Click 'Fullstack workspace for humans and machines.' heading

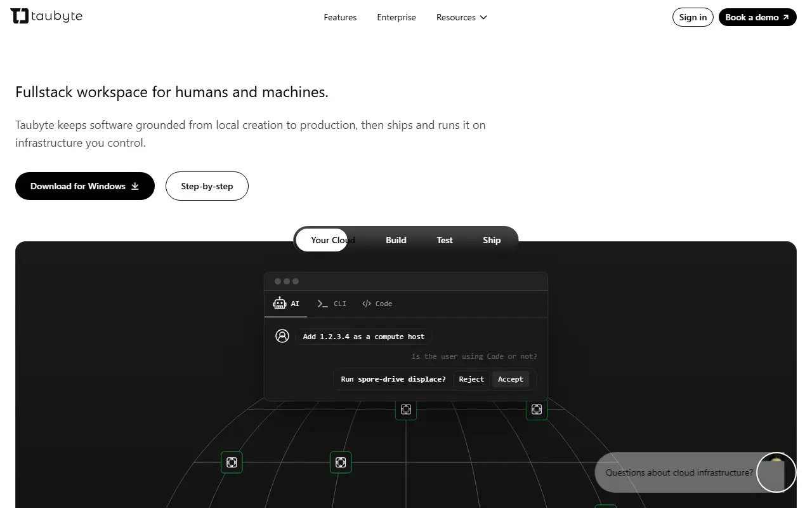coord(172,92)
